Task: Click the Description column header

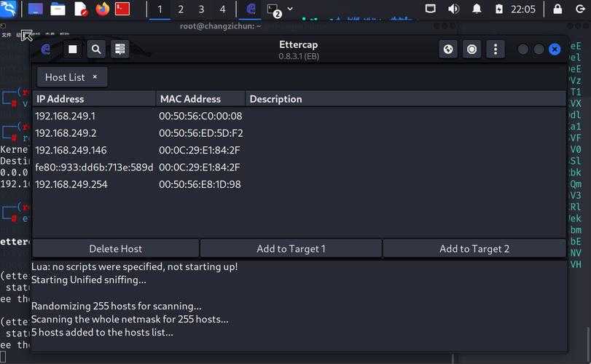Action: click(x=406, y=99)
